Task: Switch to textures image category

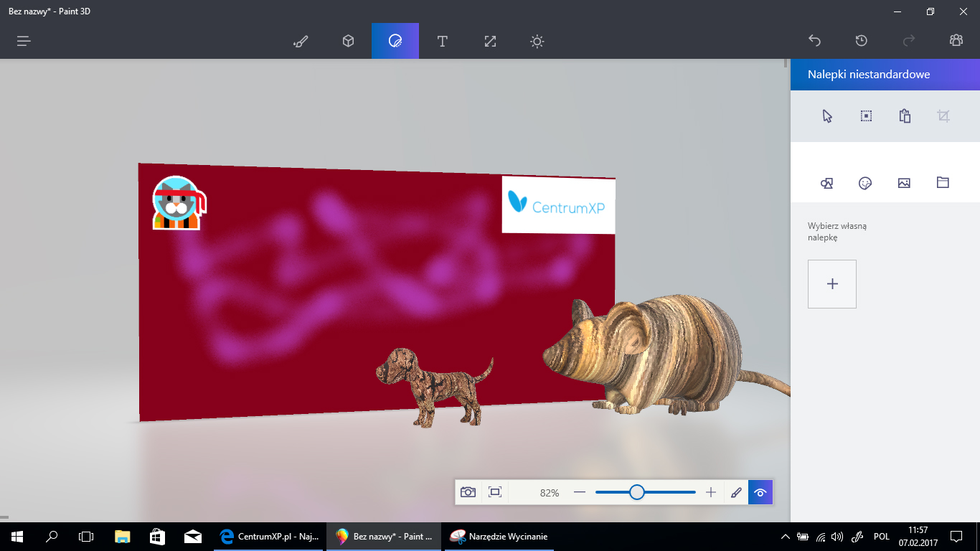Action: tap(904, 183)
